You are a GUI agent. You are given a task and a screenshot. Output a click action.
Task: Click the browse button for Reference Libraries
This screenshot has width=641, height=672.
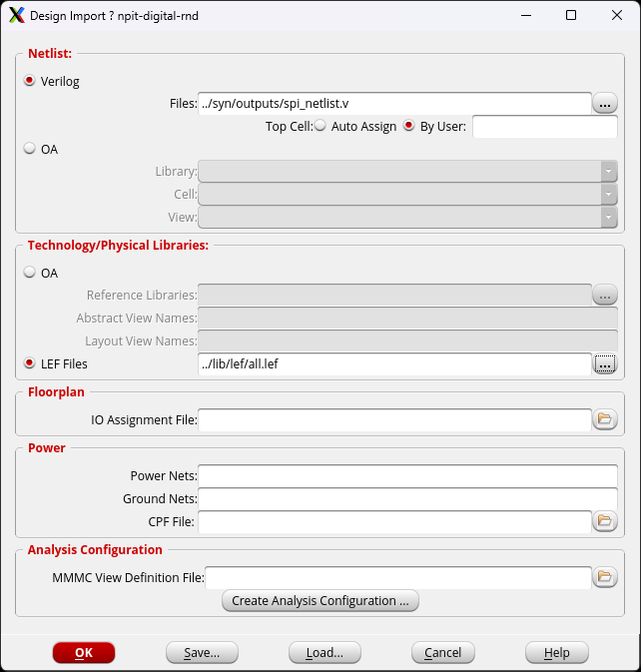point(605,296)
